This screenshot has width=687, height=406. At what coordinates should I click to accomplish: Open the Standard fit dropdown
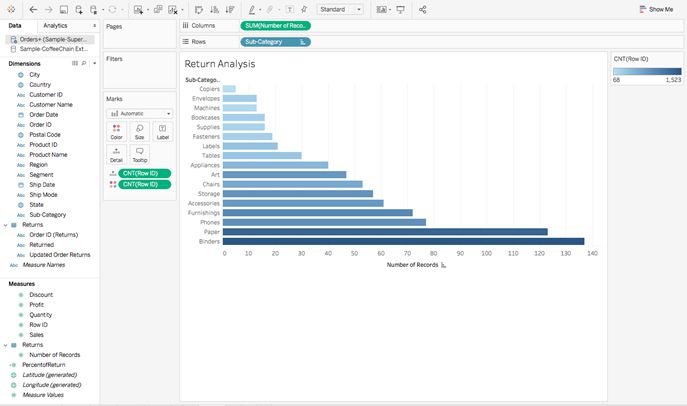(x=340, y=9)
